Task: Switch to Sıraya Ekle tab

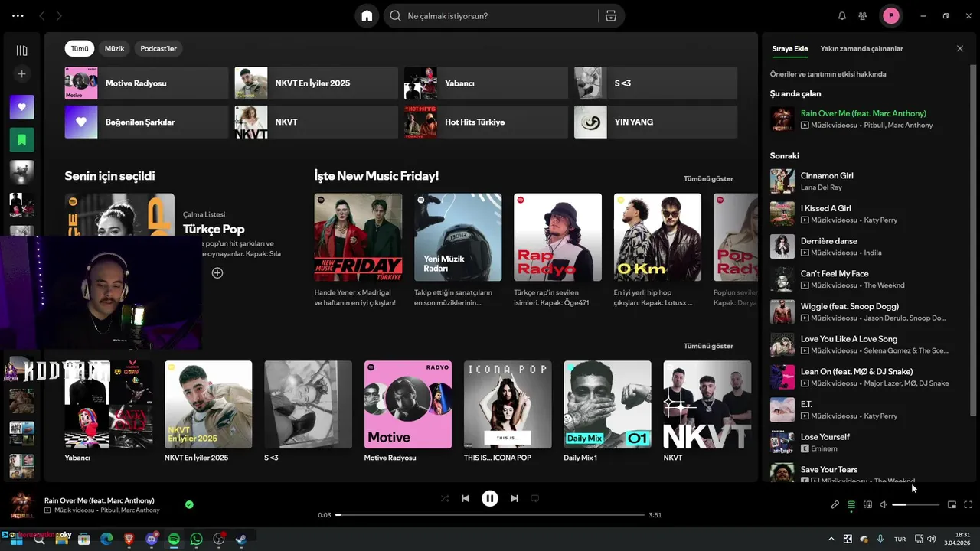Action: tap(789, 48)
